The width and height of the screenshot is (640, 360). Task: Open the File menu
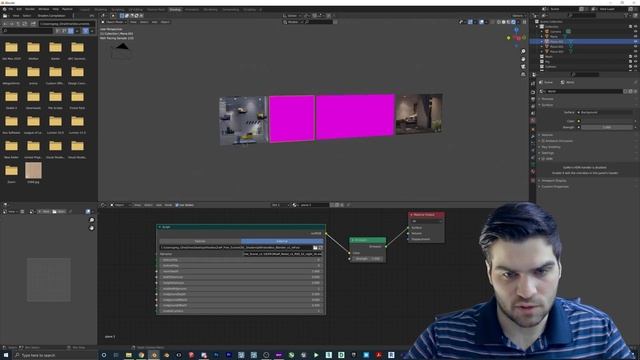[11, 9]
